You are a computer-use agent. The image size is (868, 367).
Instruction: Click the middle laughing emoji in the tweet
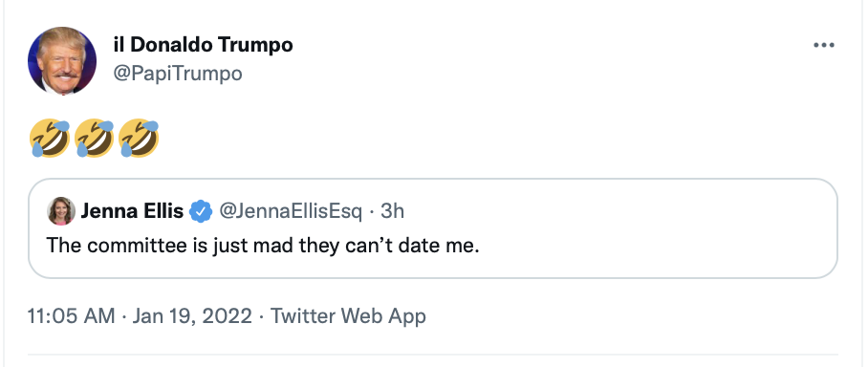point(94,138)
